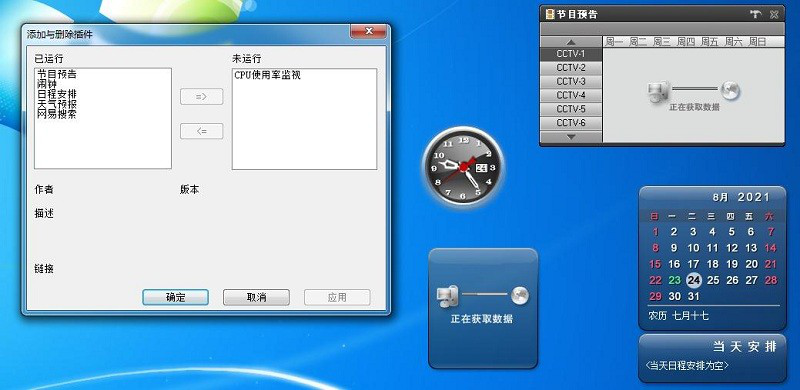Choose the CCTV-5 channel
The width and height of the screenshot is (800, 390).
571,109
